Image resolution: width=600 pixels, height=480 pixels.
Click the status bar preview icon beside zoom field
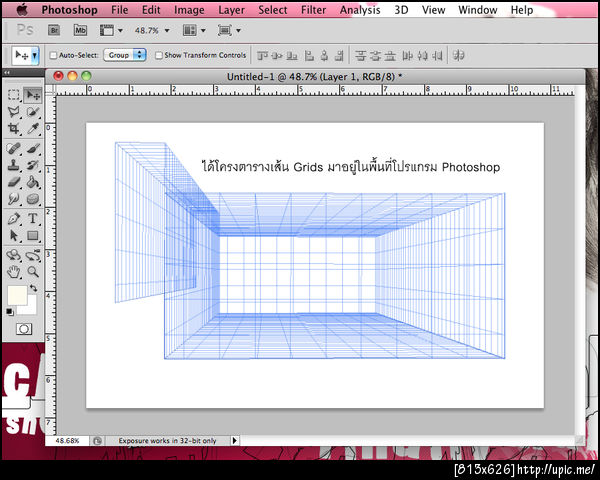[98, 441]
